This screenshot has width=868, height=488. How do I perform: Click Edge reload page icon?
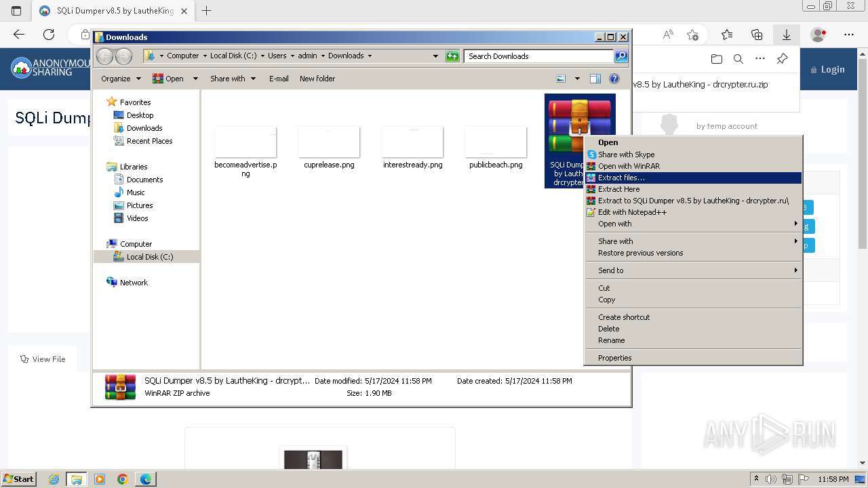(x=49, y=35)
